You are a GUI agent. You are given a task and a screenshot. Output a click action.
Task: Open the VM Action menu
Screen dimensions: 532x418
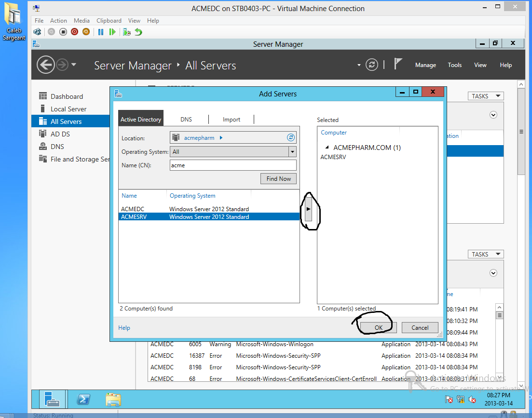pyautogui.click(x=58, y=21)
